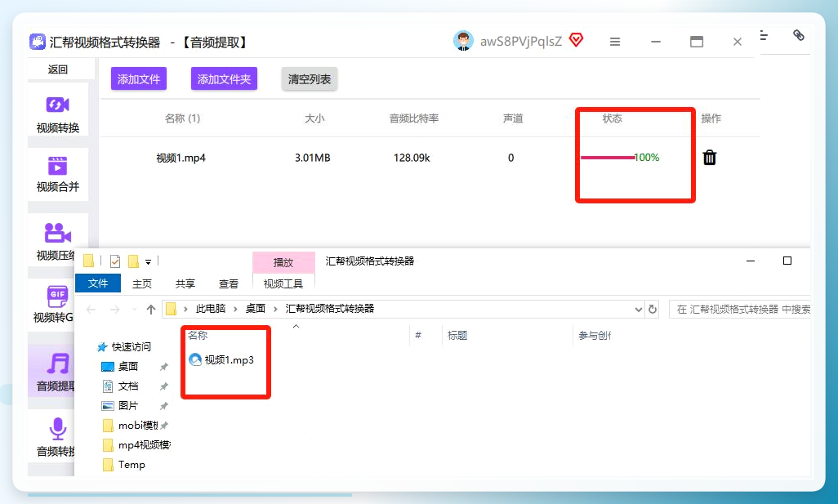
Task: Click the 添加文件夹 button
Action: pyautogui.click(x=225, y=79)
